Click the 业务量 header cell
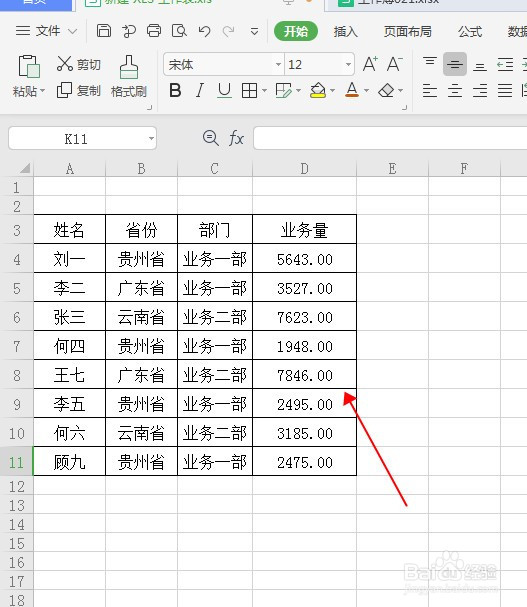 click(x=304, y=230)
